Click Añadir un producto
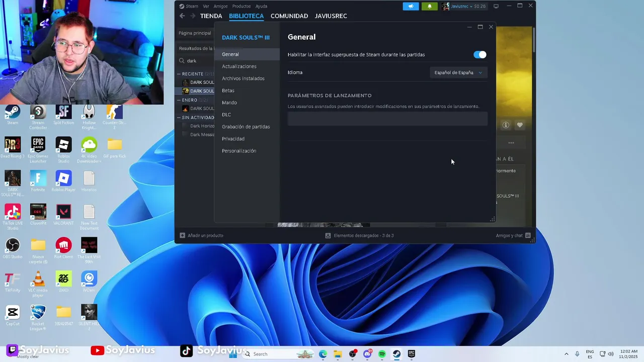 202,235
